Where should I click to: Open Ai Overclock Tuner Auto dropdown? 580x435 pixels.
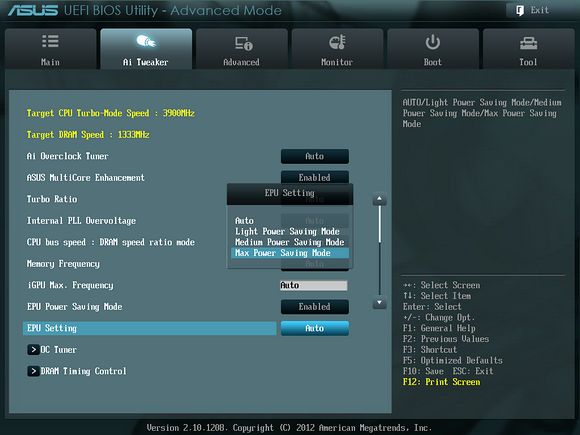(315, 156)
